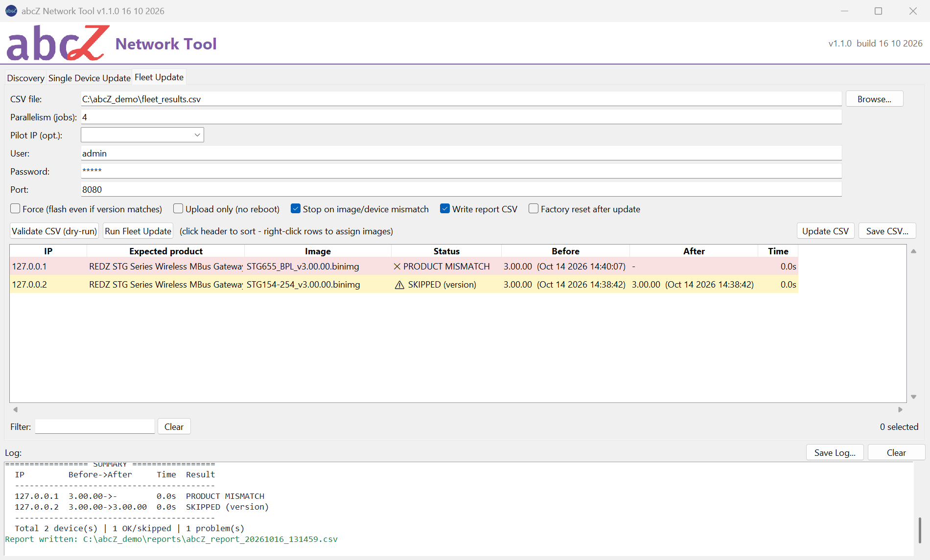The width and height of the screenshot is (930, 560).
Task: Click the User input field
Action: (461, 153)
